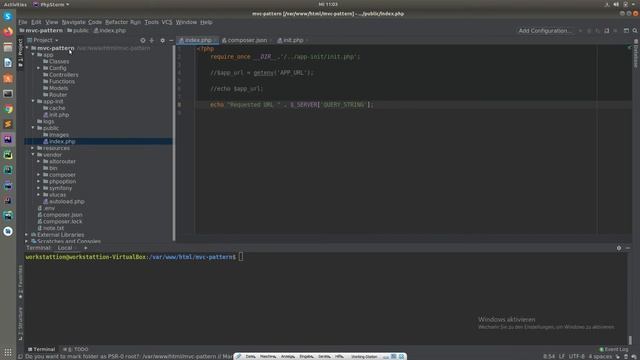Open the File menu
Image resolution: width=640 pixels, height=360 pixels.
pos(23,22)
